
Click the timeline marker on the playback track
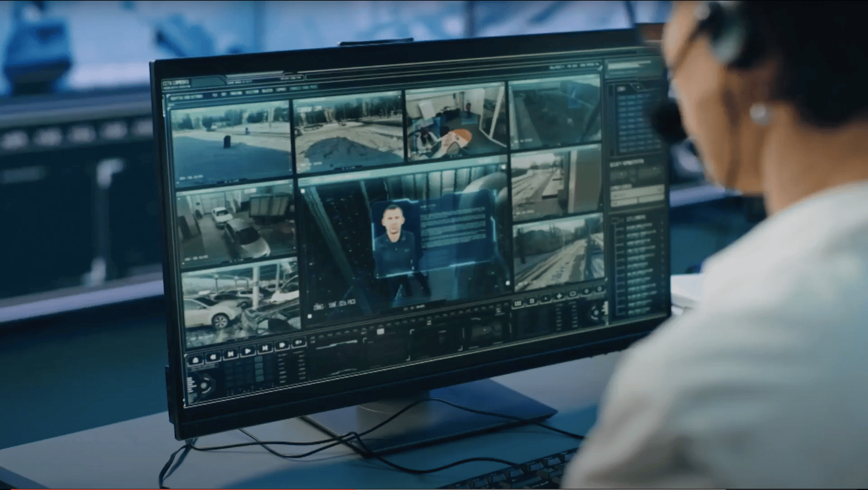(x=380, y=331)
